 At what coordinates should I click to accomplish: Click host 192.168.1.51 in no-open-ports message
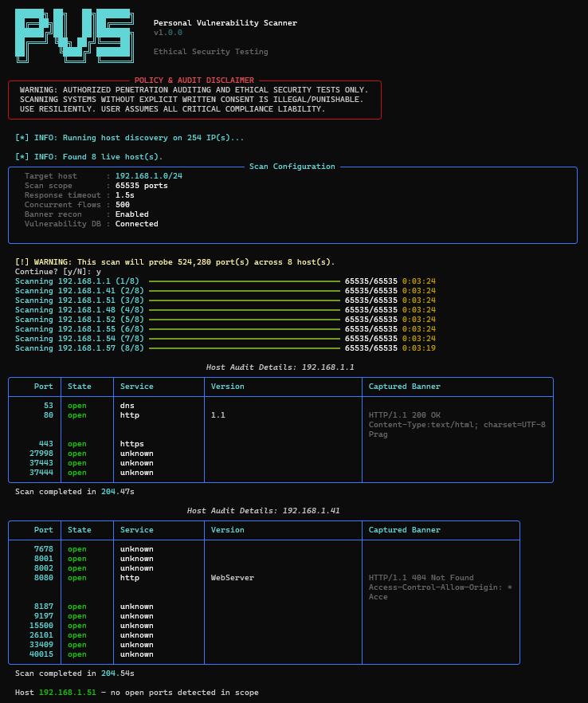[67, 692]
